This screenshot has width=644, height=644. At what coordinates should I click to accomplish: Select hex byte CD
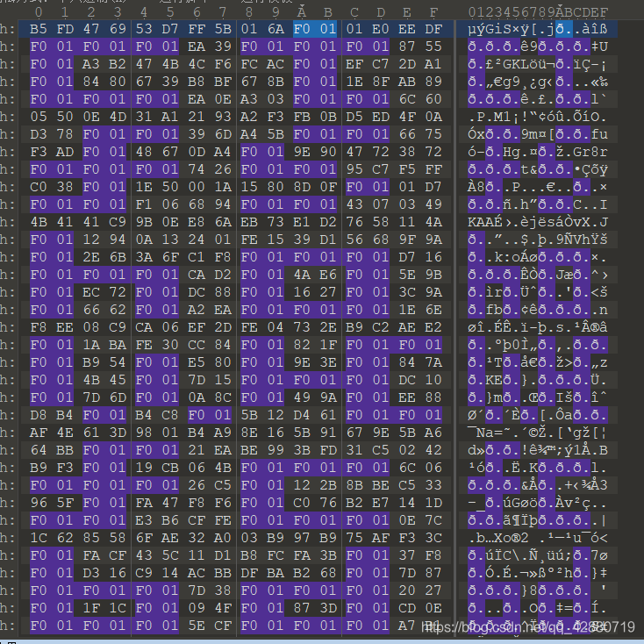(407, 608)
